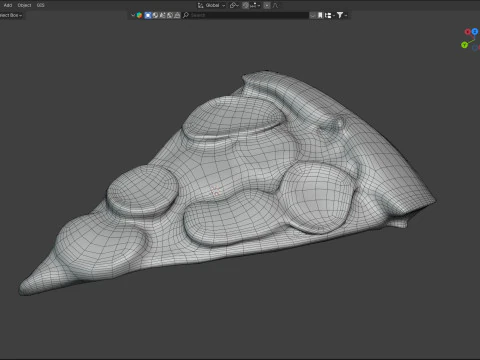
Task: Expand the chevron left of the colorful icon
Action: click(133, 15)
